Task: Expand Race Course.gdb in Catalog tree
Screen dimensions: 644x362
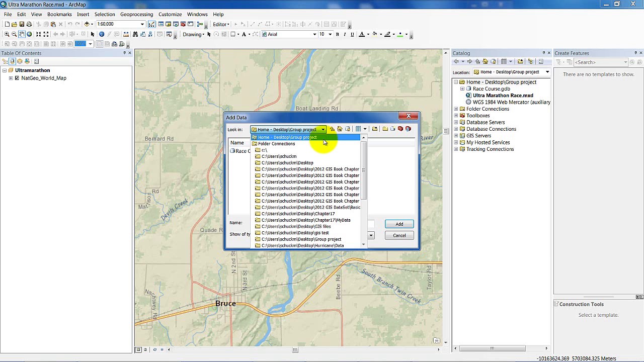Action: coord(462,89)
